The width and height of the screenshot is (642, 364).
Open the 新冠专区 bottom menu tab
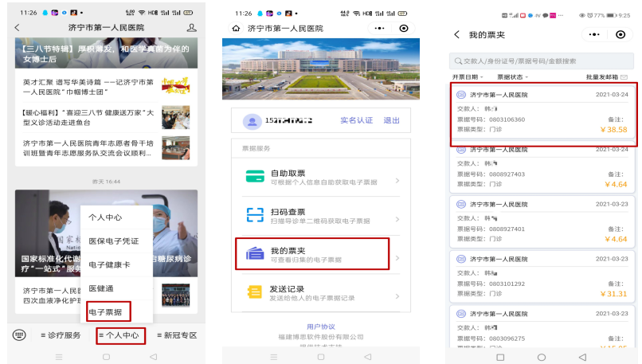tap(176, 335)
